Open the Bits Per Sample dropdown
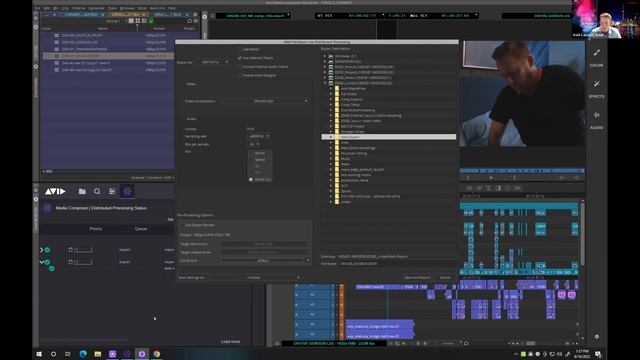Image resolution: width=640 pixels, height=360 pixels. 254,144
